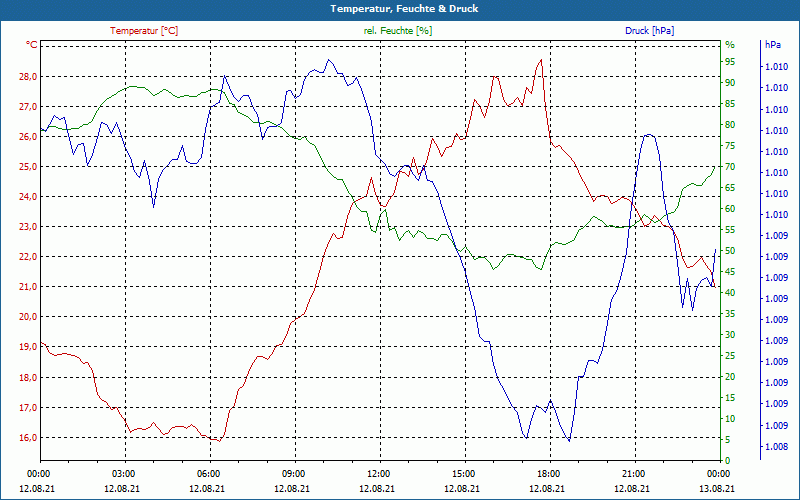Select the blue Druck [hPa] legend label
The width and height of the screenshot is (800, 500).
click(x=649, y=31)
